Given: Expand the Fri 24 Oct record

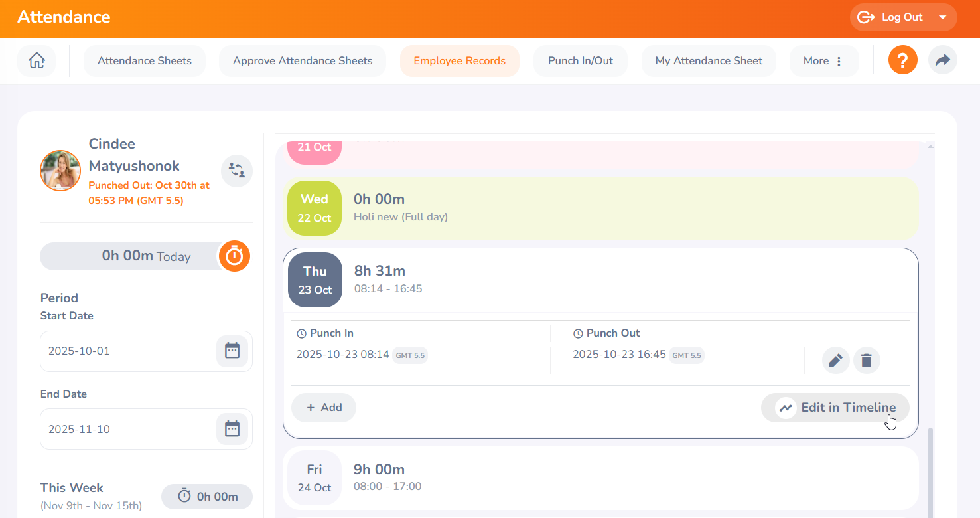Looking at the screenshot, I should pos(600,478).
